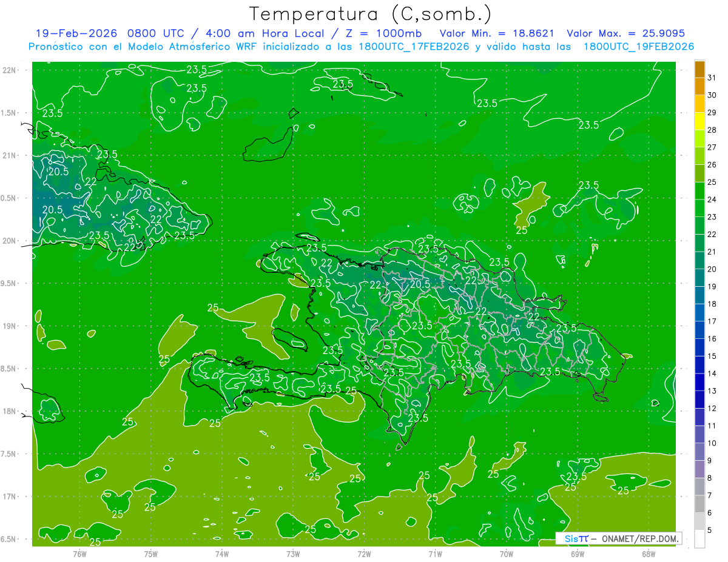This screenshot has width=728, height=562.
Task: Click the "28" color scale label
Action: 712,130
